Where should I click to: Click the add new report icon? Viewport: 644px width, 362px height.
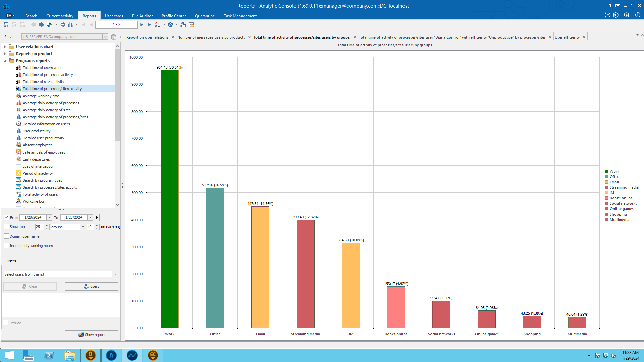click(6, 25)
